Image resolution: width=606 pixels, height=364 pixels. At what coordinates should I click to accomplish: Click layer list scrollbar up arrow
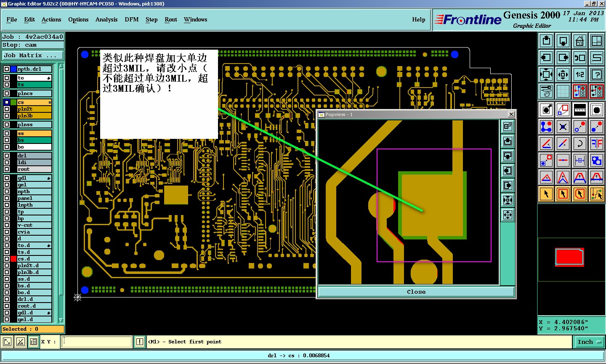point(61,66)
